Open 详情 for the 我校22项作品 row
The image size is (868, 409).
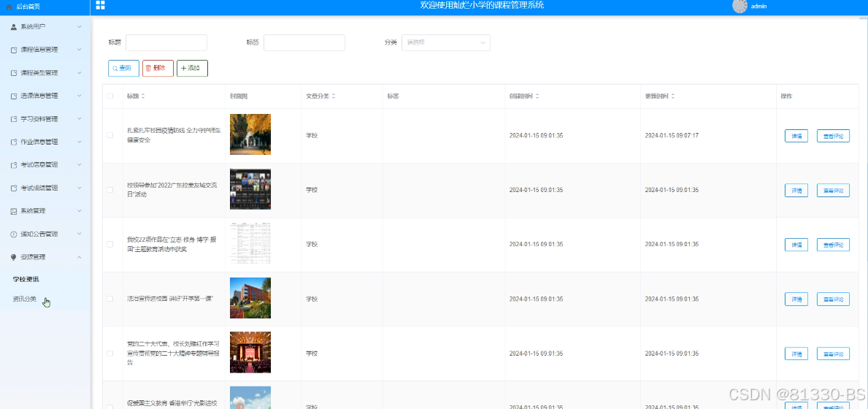pos(796,245)
